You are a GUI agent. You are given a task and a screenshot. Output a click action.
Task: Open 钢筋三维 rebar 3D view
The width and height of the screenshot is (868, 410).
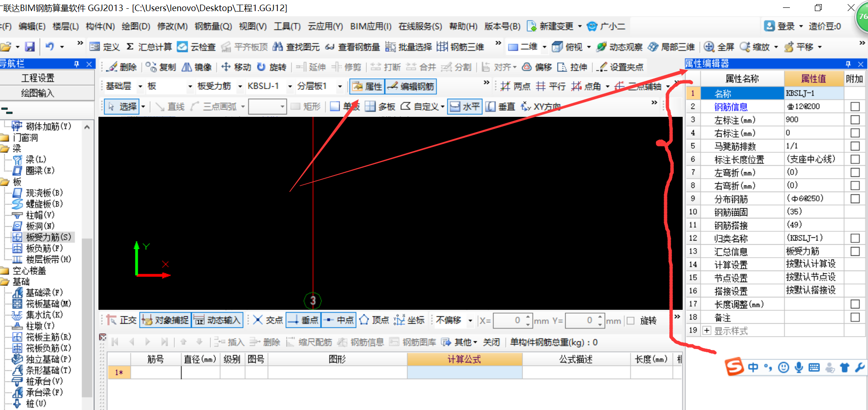coord(460,47)
